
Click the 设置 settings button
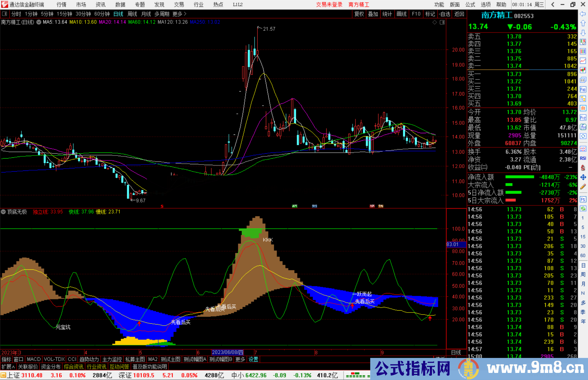(x=253, y=359)
